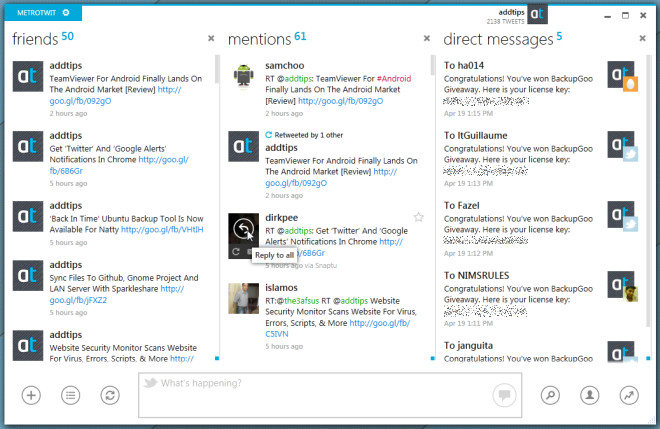Click addtips avatar on Retweeted tweet in mentions
The width and height of the screenshot is (660, 429).
pos(243,147)
